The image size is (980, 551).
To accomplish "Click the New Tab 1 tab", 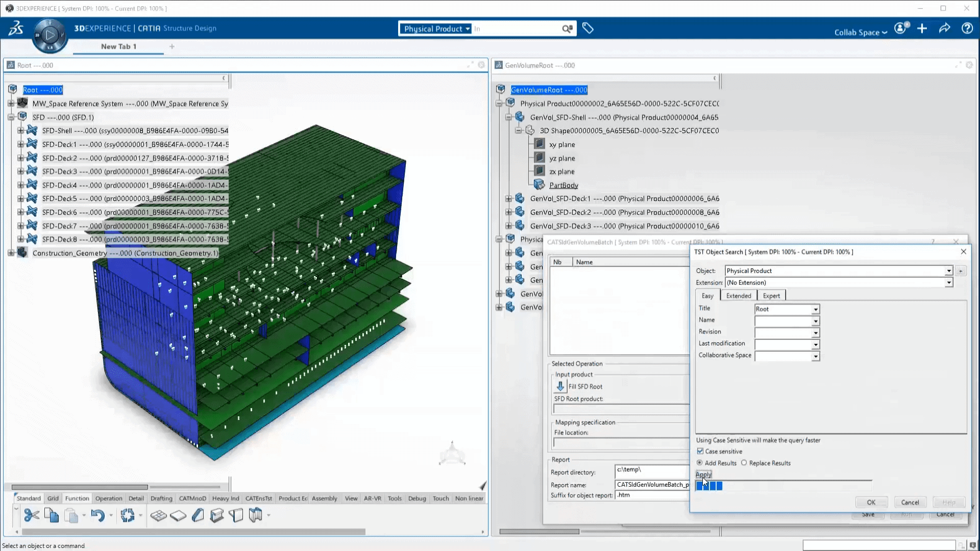I will click(x=118, y=46).
